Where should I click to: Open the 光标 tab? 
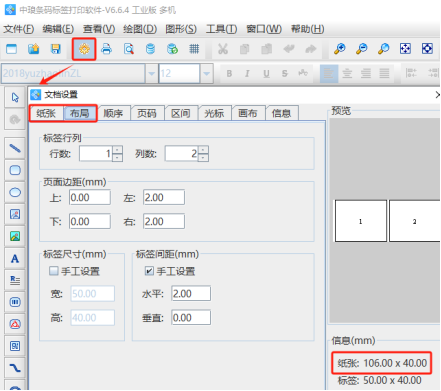[x=214, y=113]
